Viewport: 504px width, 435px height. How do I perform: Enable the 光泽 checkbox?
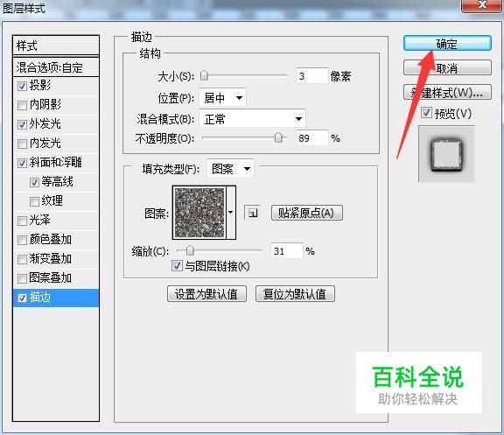[x=22, y=221]
